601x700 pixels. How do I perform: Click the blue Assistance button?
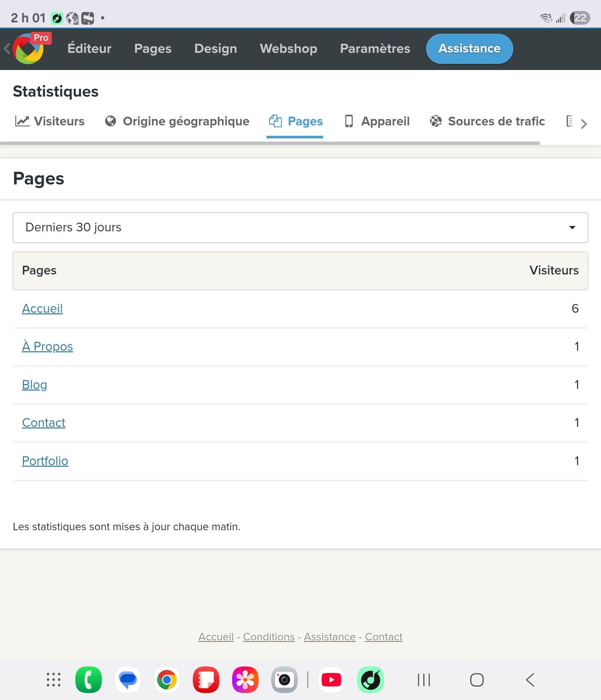click(x=469, y=49)
